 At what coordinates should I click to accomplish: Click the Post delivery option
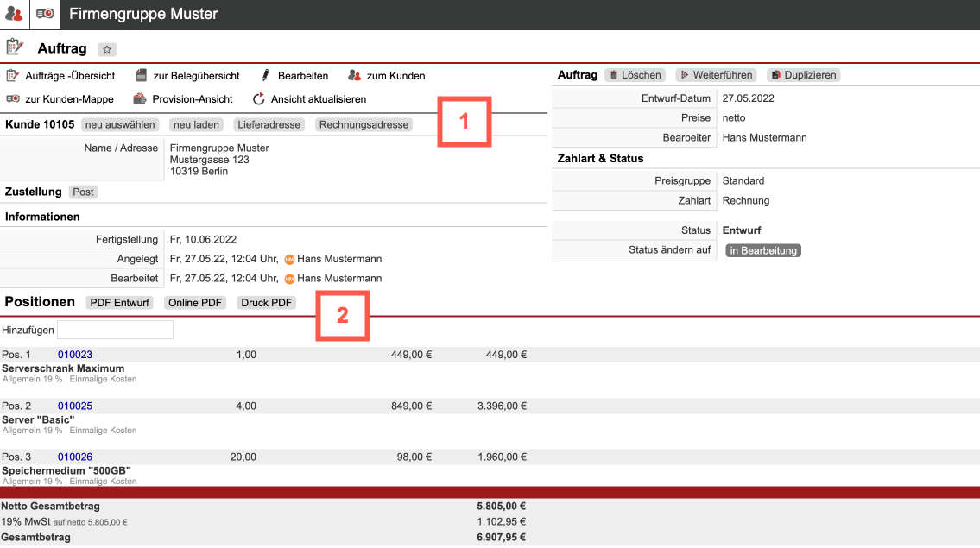pyautogui.click(x=83, y=192)
